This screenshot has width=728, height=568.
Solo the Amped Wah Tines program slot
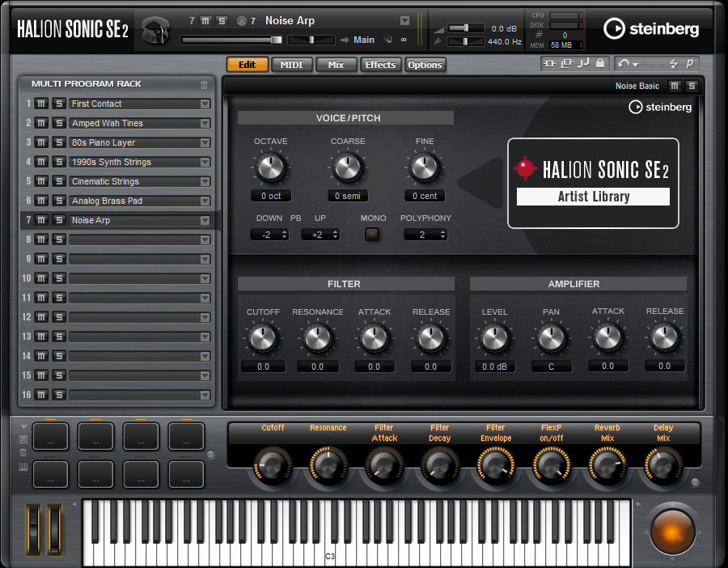tap(59, 123)
